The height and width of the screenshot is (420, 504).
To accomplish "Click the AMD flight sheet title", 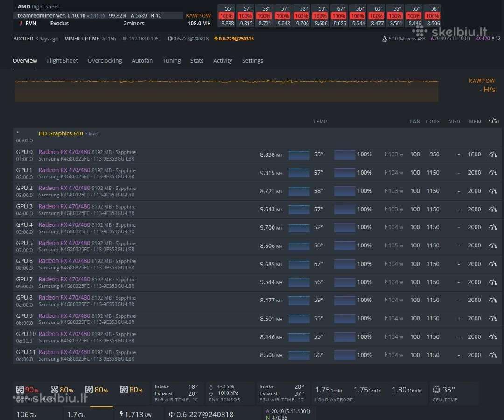I will [x=38, y=7].
